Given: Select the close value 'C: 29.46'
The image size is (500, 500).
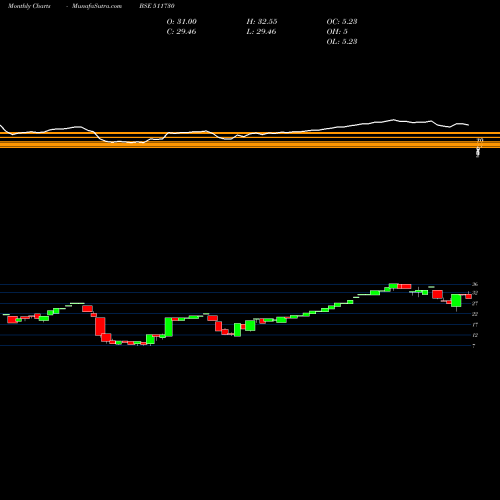Looking at the screenshot, I should pyautogui.click(x=181, y=32).
